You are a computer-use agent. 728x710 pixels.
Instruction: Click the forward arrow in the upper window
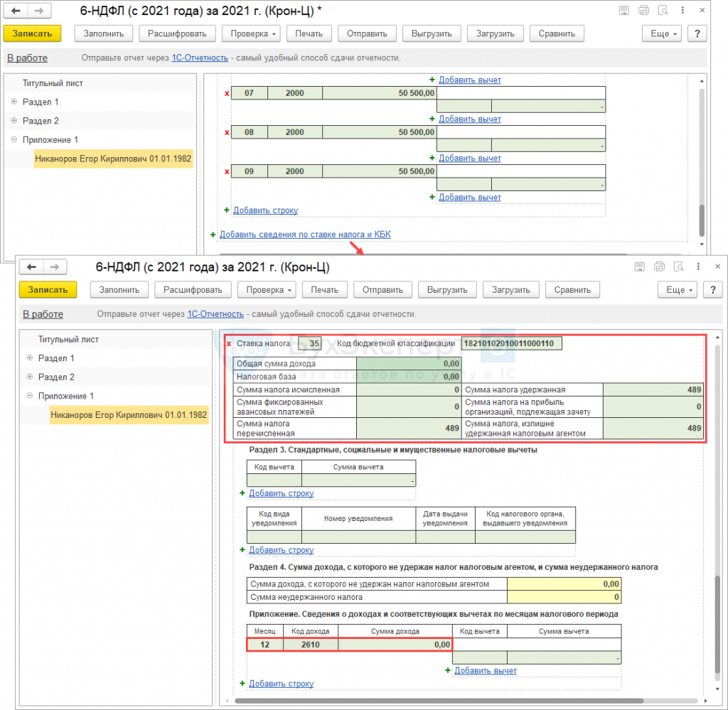coord(39,11)
